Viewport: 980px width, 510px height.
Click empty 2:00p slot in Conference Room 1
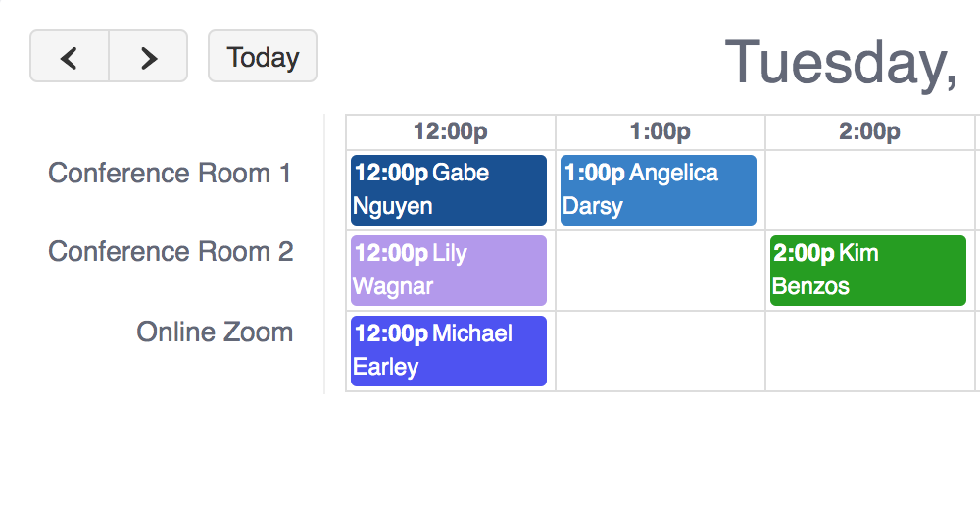point(870,190)
